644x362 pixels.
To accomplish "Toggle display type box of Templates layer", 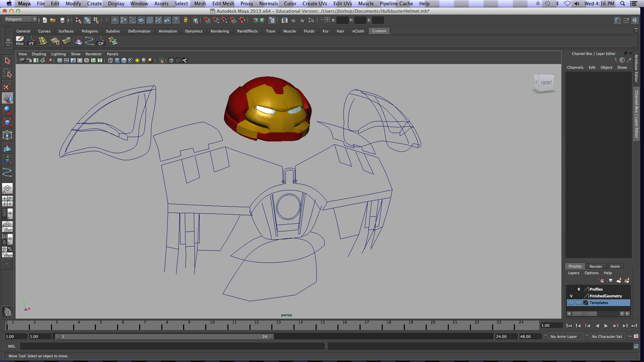I will (579, 303).
